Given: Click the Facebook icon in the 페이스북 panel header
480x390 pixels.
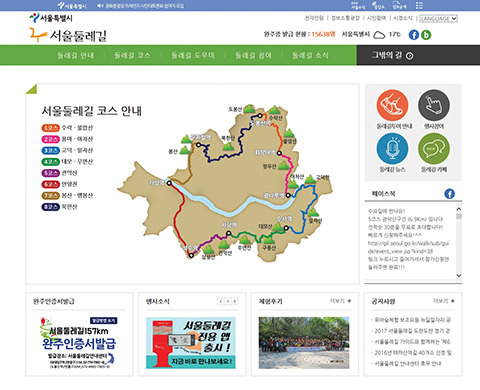Looking at the screenshot, I should coord(449,193).
